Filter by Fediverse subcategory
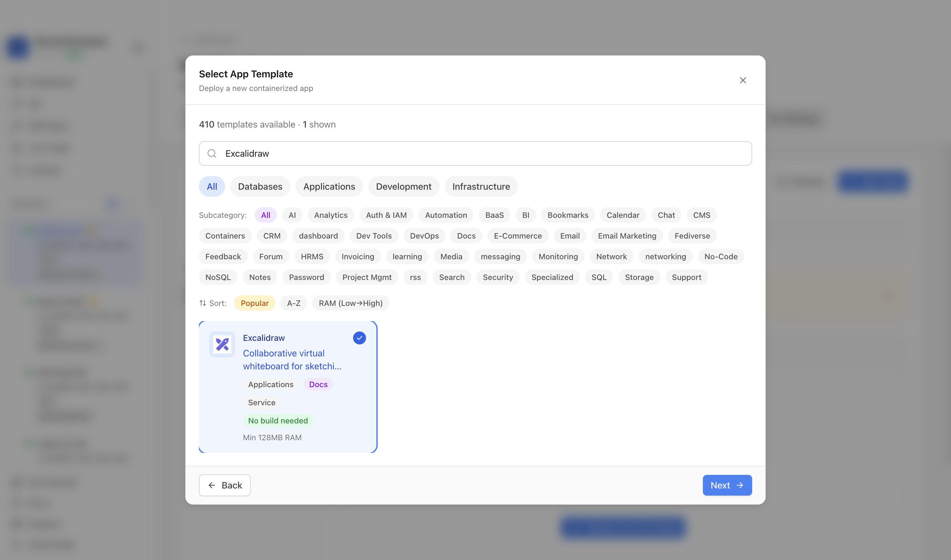951x560 pixels. pos(692,236)
